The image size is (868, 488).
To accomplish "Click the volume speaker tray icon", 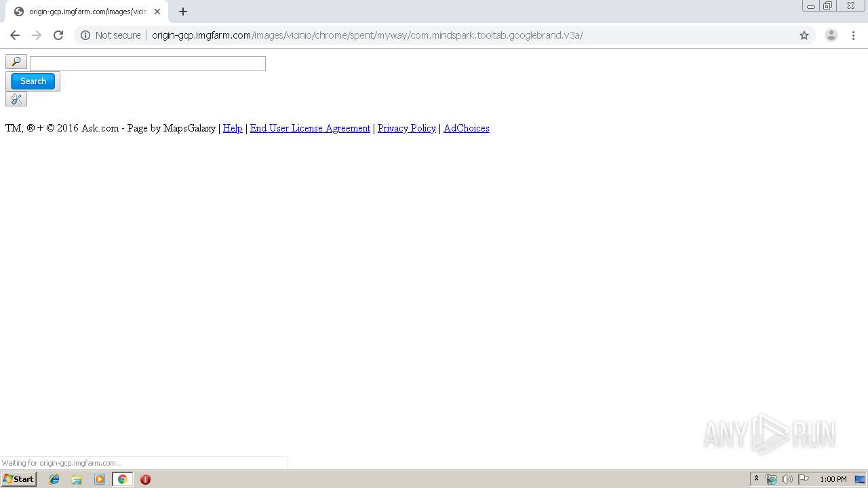I will point(787,479).
